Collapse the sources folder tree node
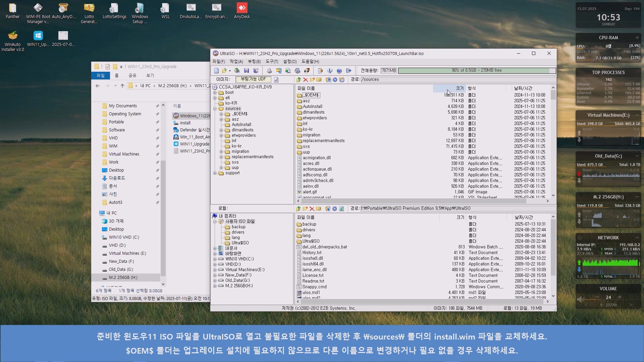644x362 pixels. point(215,109)
